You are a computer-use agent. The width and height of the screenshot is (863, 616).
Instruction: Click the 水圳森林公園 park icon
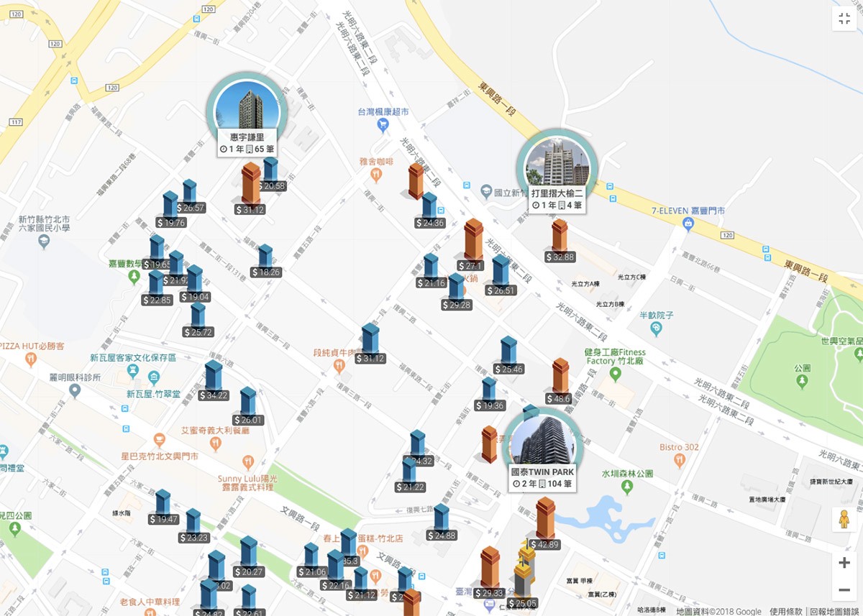(x=627, y=487)
